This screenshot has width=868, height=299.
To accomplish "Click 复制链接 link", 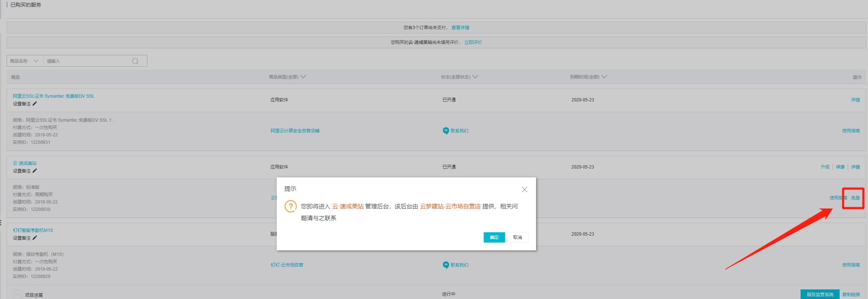I will (x=851, y=295).
